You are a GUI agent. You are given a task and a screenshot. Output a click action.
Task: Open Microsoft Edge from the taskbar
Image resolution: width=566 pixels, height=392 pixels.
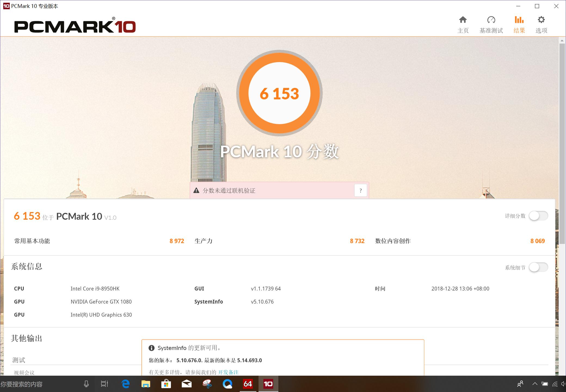coord(125,384)
